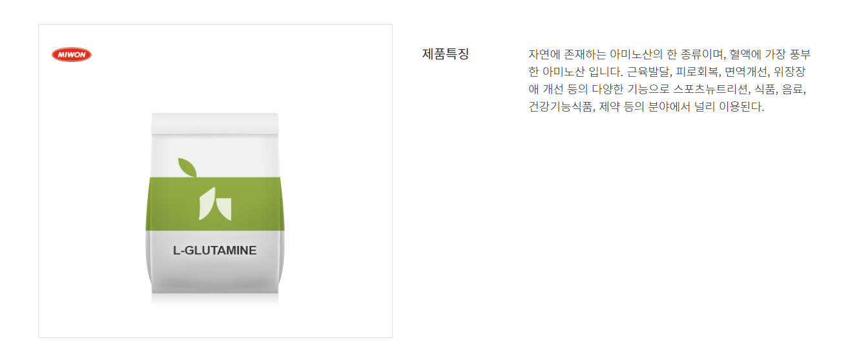Image resolution: width=868 pixels, height=362 pixels.
Task: Click the 제품특징 heading
Action: coord(446,54)
